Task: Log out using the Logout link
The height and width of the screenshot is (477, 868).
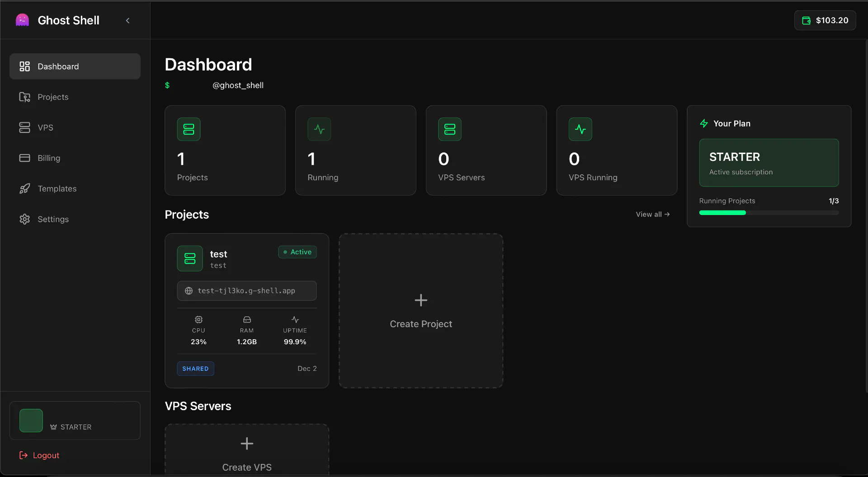Action: point(39,455)
